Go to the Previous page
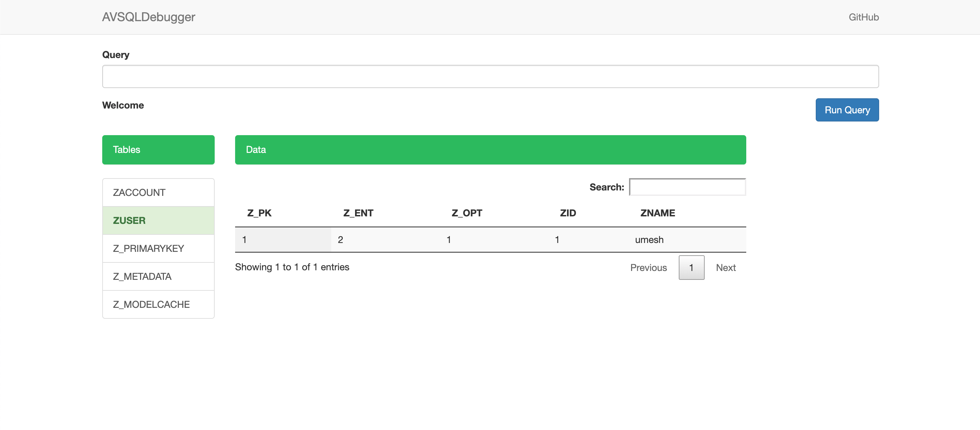The width and height of the screenshot is (980, 430). tap(648, 268)
